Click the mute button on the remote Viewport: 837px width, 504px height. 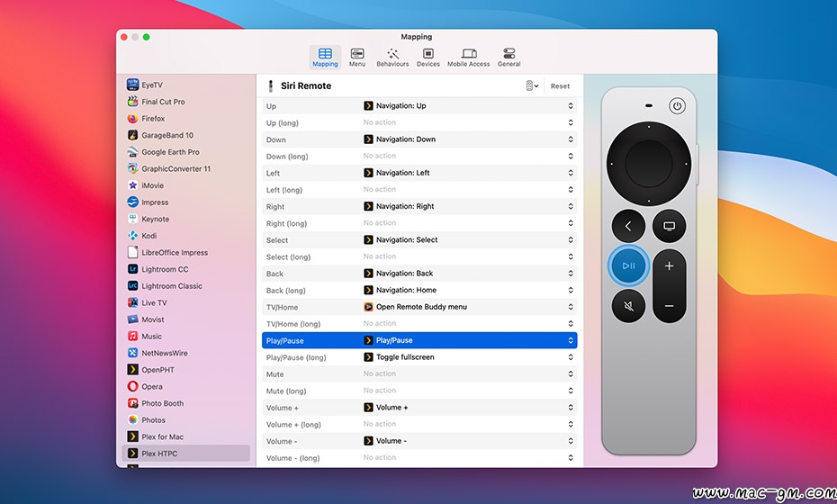point(628,306)
